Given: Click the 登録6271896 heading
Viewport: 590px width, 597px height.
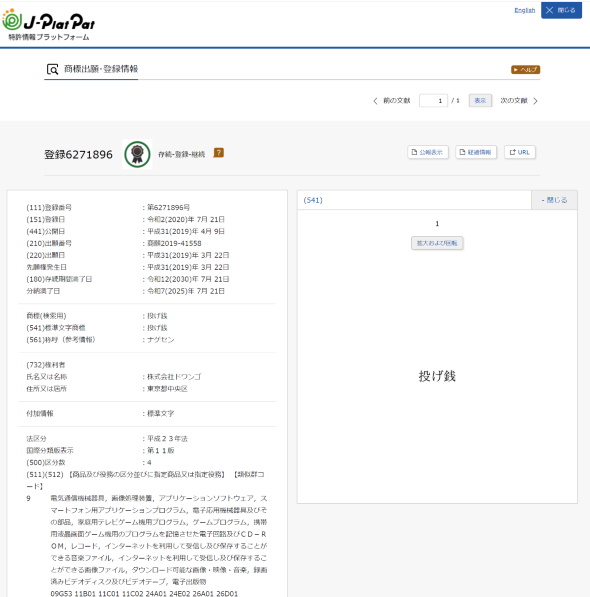Looking at the screenshot, I should tap(78, 155).
